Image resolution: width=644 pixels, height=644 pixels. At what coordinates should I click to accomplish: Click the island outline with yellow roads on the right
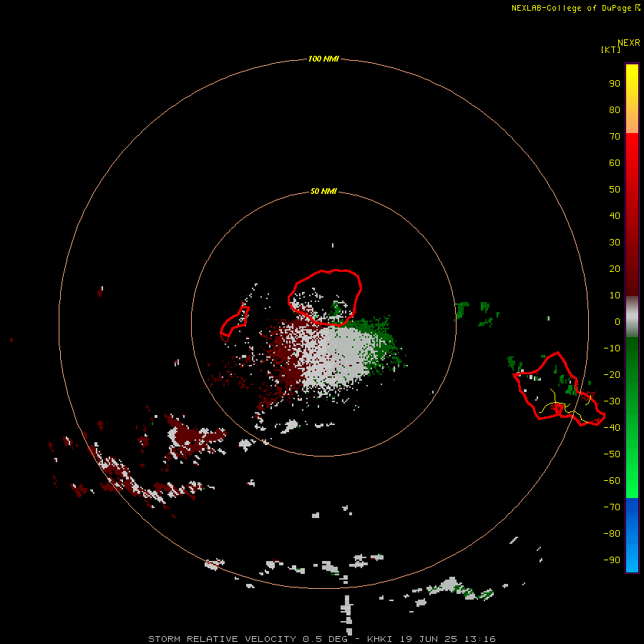pos(559,388)
